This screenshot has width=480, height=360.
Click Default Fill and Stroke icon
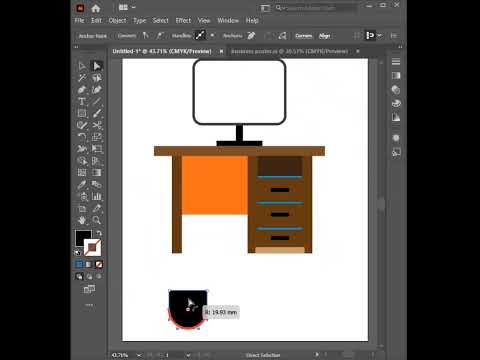(x=78, y=253)
